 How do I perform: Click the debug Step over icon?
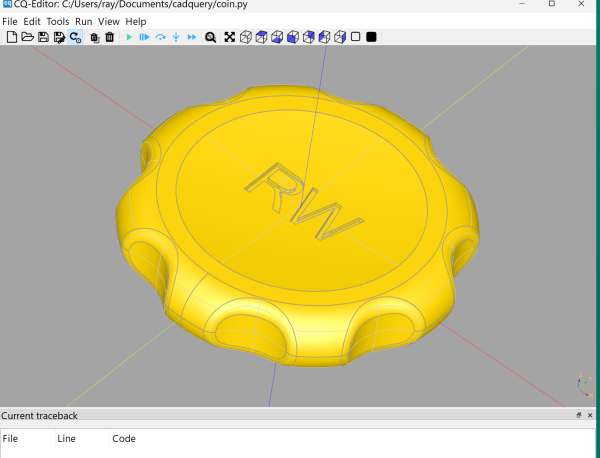tap(160, 37)
